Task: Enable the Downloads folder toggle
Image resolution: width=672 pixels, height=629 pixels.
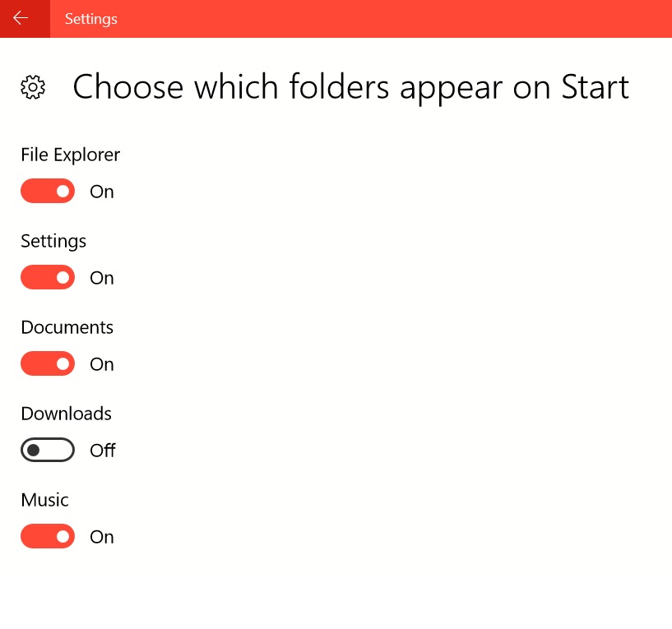Action: tap(48, 450)
